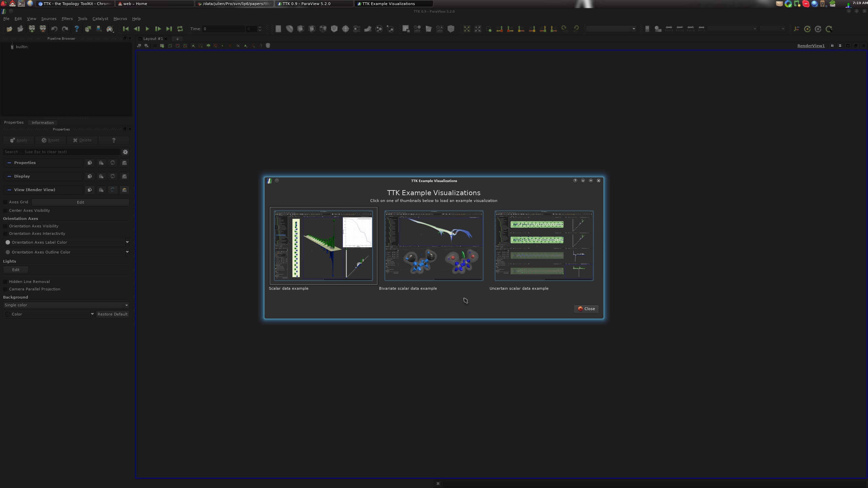Click the Connect to server icon
The image size is (868, 488).
[32, 29]
